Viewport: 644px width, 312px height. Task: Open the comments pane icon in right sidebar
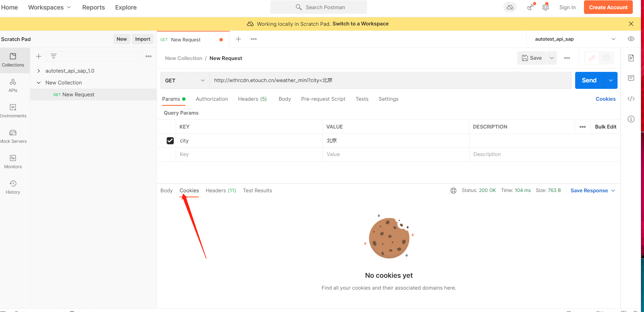[x=631, y=78]
